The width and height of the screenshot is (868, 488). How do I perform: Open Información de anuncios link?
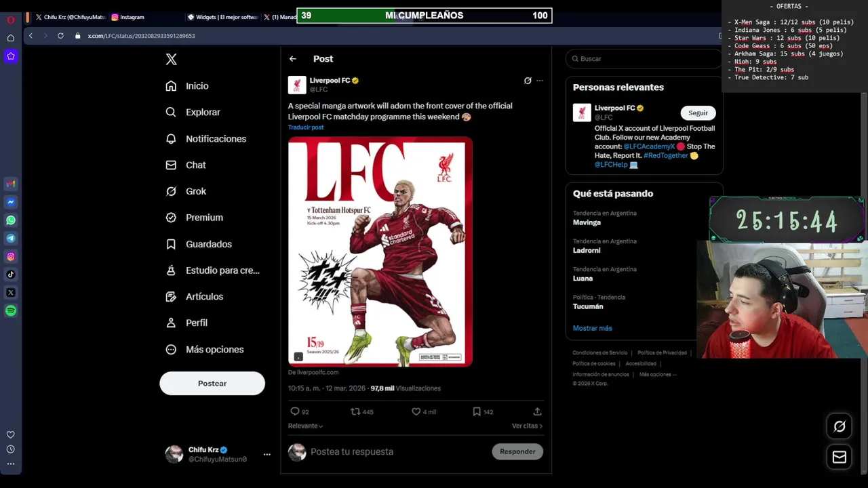tap(601, 375)
